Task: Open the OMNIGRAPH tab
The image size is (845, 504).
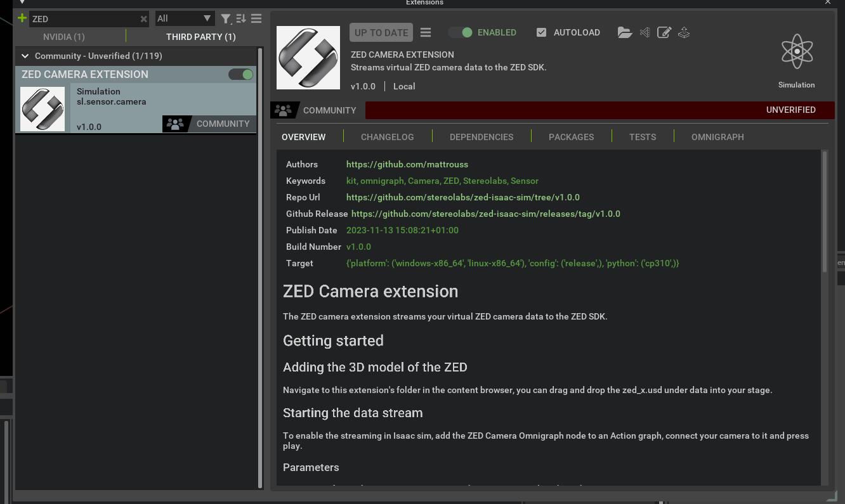Action: coord(717,137)
